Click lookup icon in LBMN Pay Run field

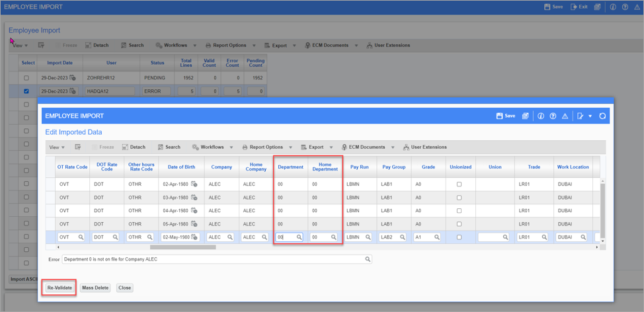point(368,237)
